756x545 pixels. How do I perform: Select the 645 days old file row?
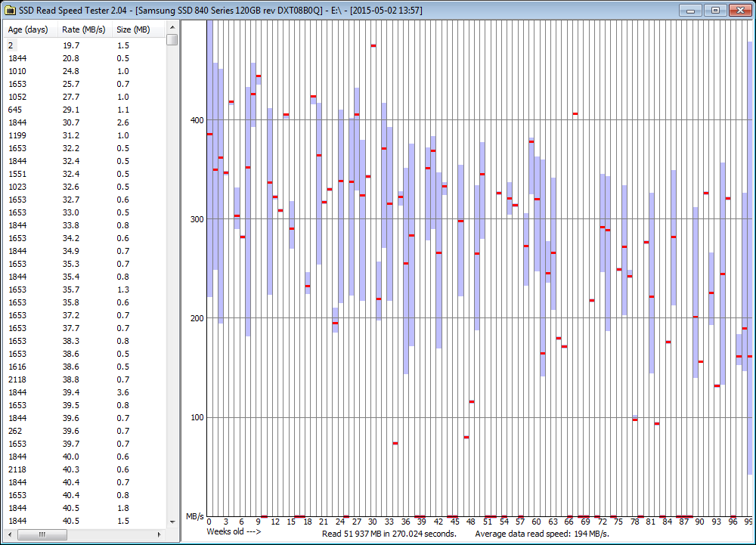15,110
